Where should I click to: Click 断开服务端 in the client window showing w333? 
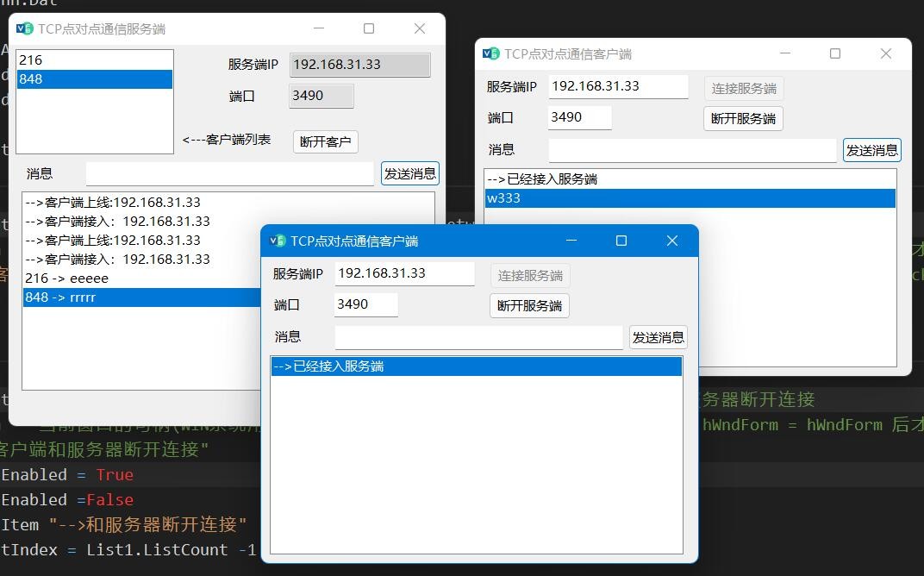[x=743, y=118]
